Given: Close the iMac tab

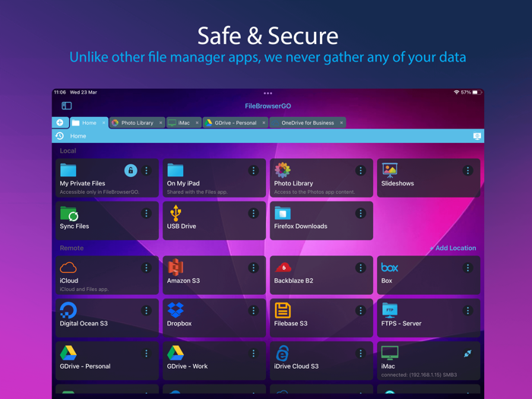Looking at the screenshot, I should coord(197,123).
